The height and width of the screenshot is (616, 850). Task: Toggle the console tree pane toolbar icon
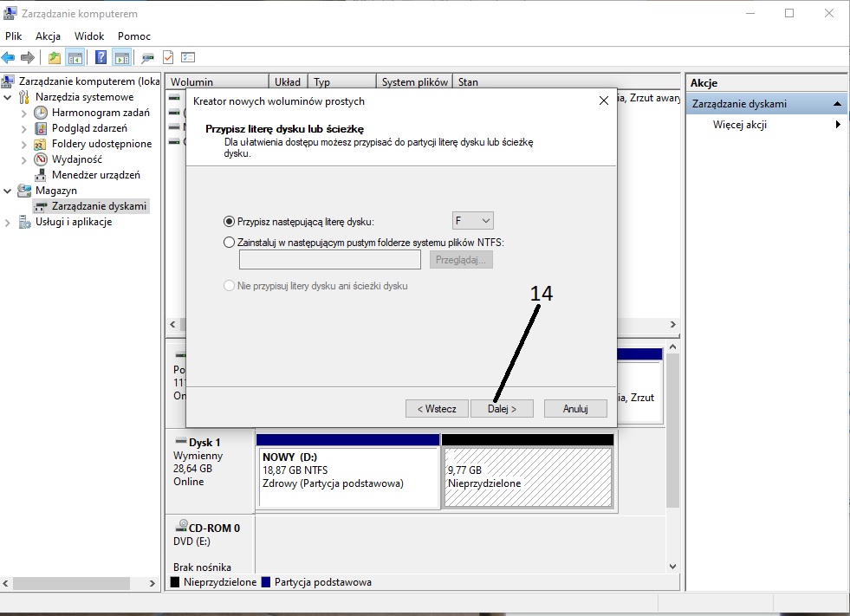tap(75, 57)
